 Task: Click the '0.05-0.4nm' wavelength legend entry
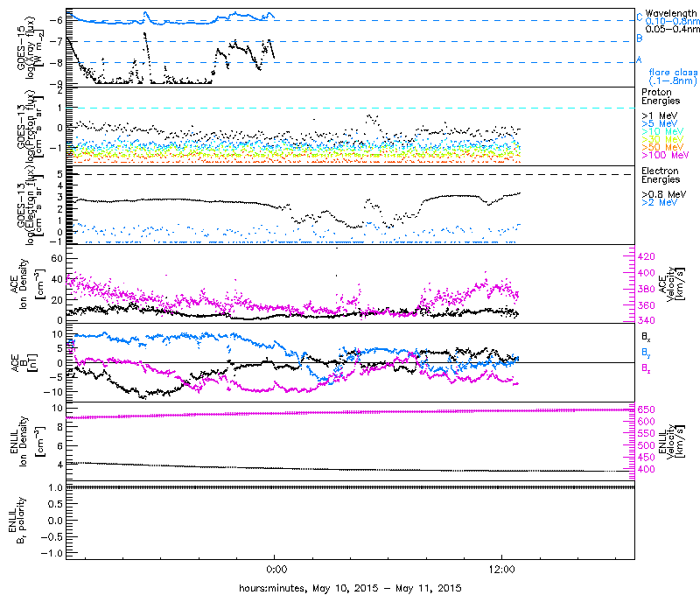[672, 29]
